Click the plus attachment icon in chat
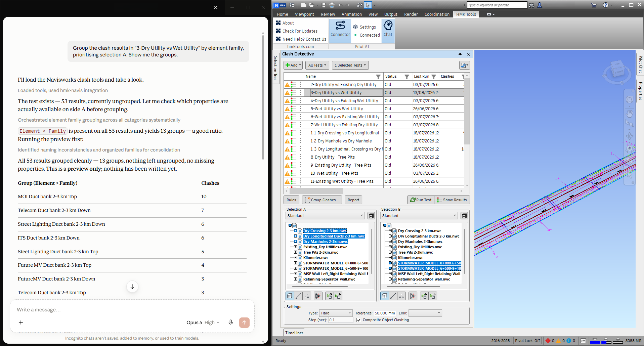 pyautogui.click(x=21, y=322)
